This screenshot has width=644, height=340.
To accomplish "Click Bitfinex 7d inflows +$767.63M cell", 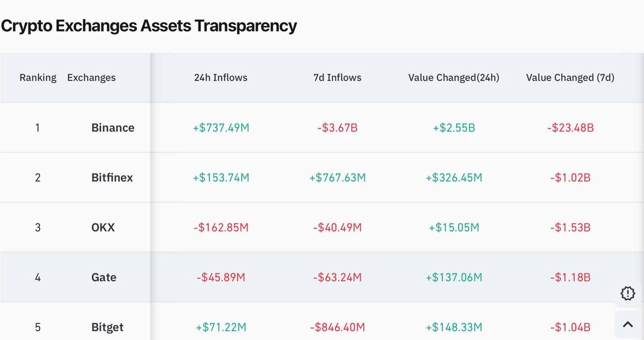I will tap(338, 178).
